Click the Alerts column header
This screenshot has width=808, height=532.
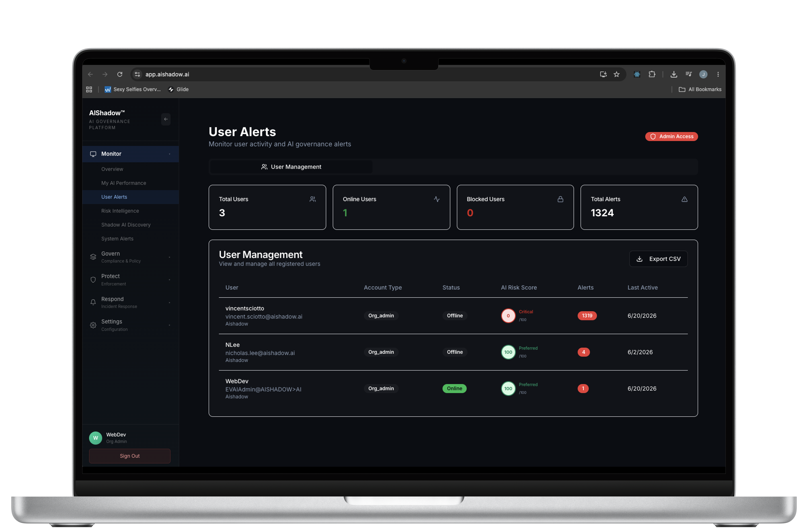pyautogui.click(x=585, y=287)
